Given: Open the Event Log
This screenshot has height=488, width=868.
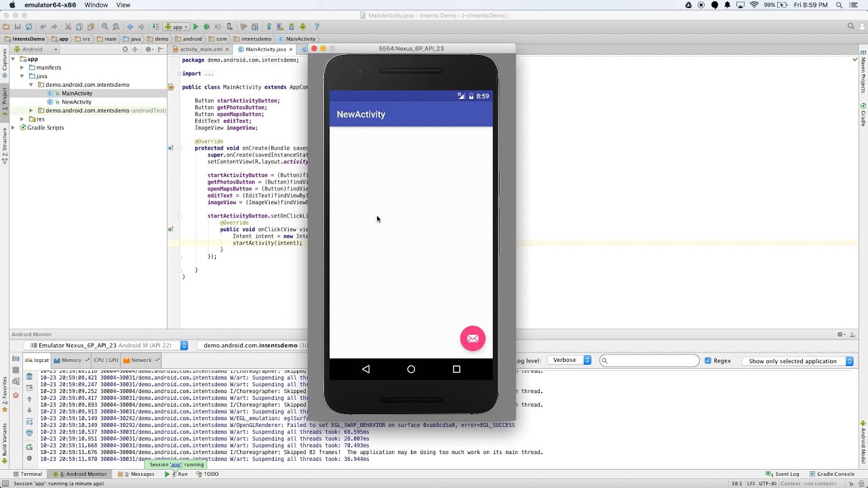Looking at the screenshot, I should (x=783, y=474).
